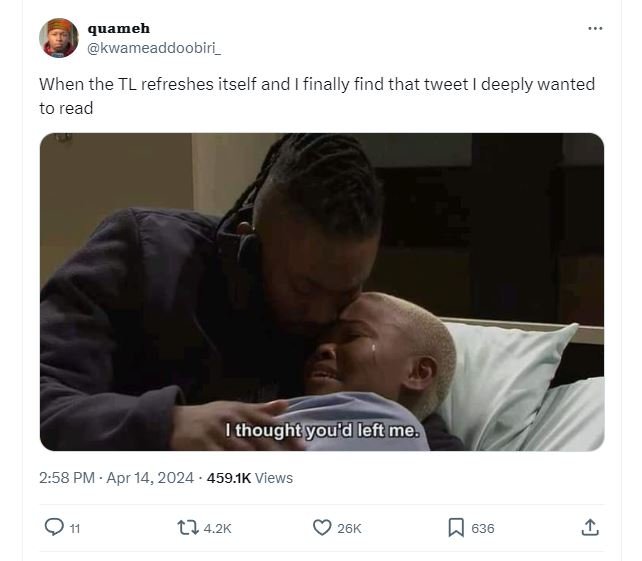Open the @kwameaddoobiri_ handle link
The height and width of the screenshot is (561, 642).
[x=154, y=48]
